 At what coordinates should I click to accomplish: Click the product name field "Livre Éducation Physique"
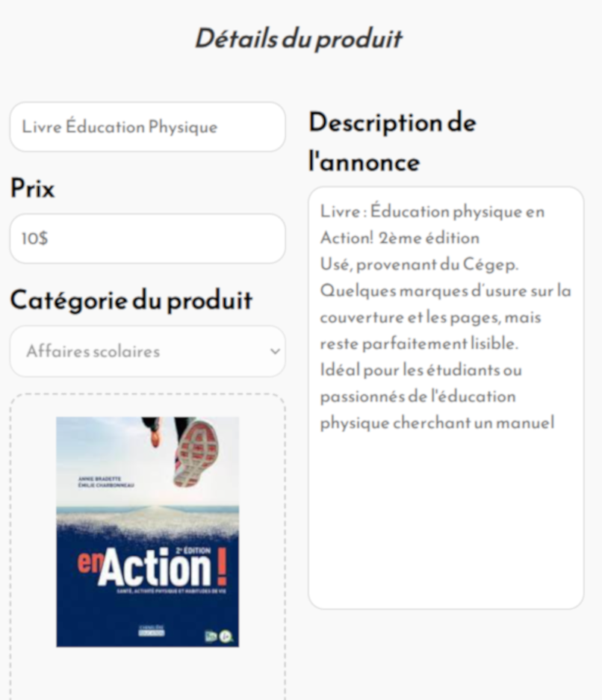[x=147, y=127]
